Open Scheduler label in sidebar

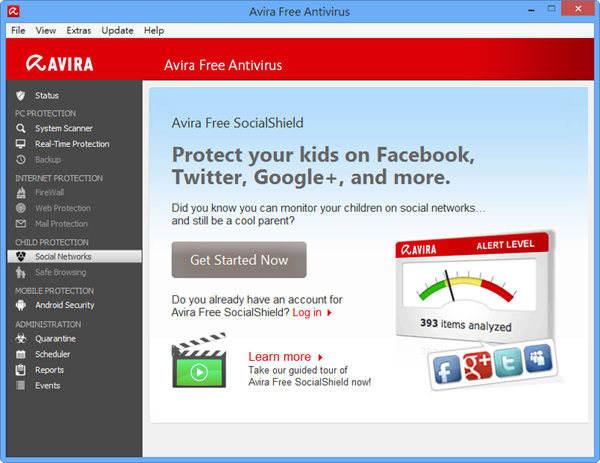tap(53, 354)
